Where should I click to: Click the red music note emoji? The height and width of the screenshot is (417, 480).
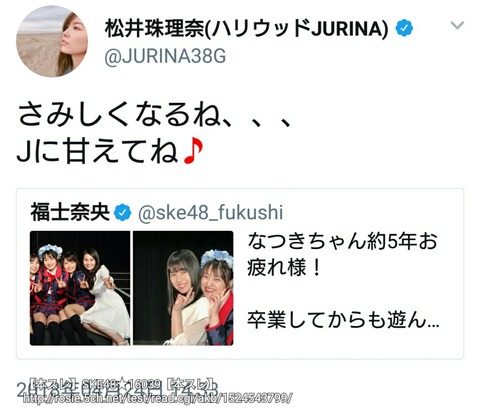point(193,152)
